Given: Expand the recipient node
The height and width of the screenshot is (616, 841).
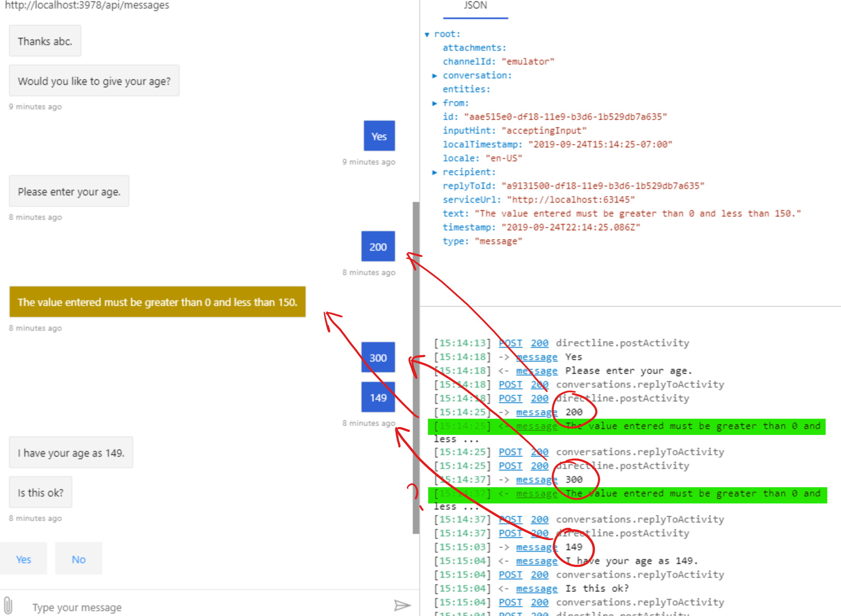Looking at the screenshot, I should click(436, 172).
